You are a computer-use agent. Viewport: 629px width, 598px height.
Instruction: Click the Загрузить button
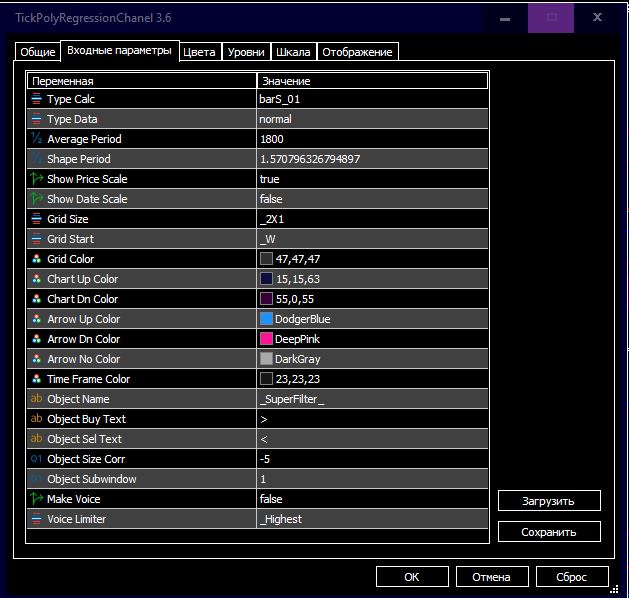coord(549,501)
